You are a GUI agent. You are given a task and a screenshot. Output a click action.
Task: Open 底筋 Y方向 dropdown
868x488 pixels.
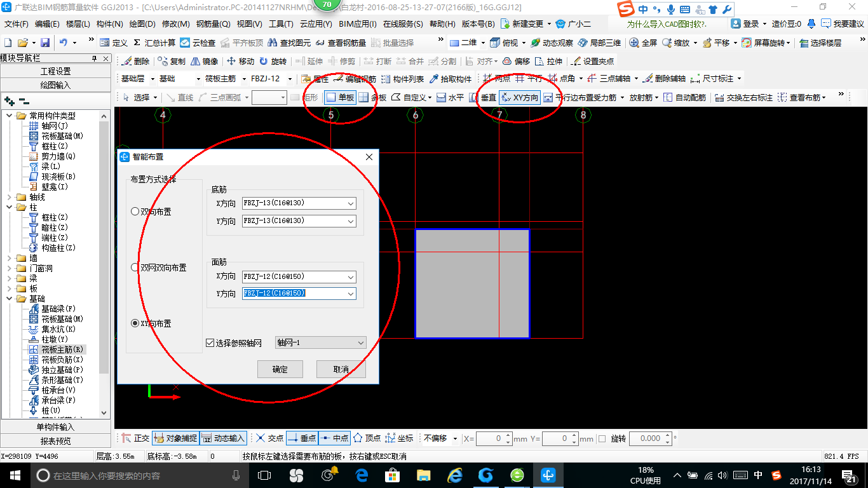351,221
